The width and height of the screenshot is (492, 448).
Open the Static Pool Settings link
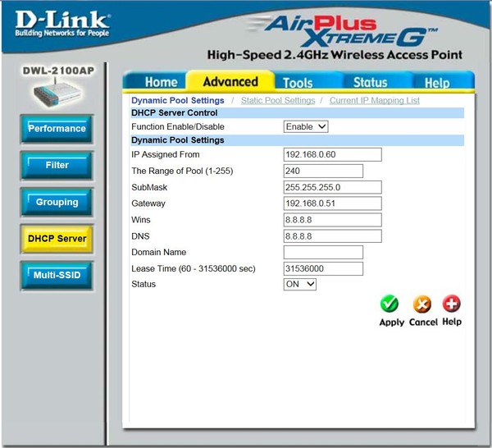click(x=278, y=100)
